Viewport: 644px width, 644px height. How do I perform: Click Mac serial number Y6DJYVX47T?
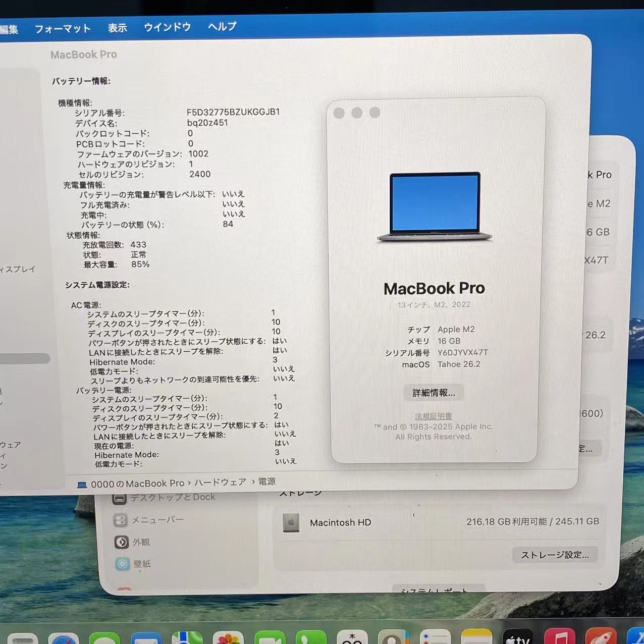(463, 353)
